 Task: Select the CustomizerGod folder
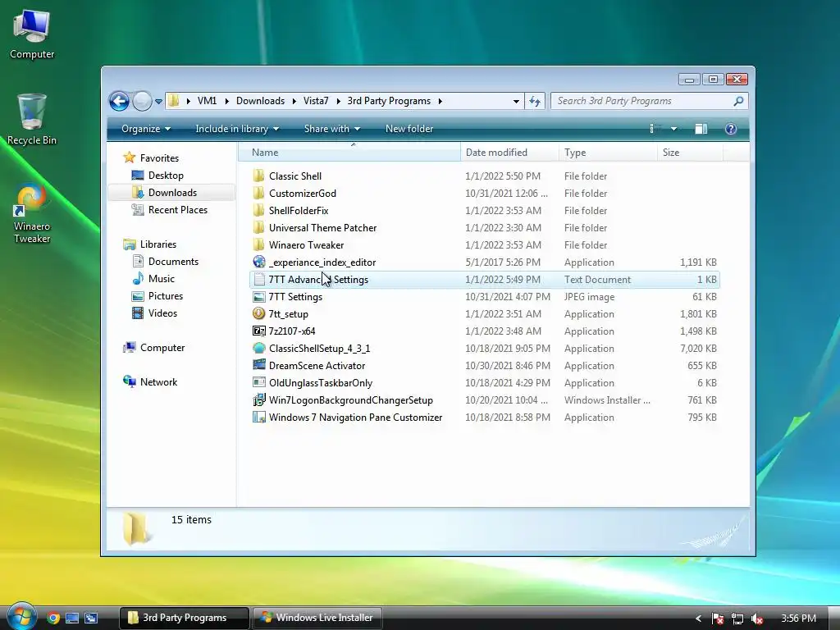(485, 194)
